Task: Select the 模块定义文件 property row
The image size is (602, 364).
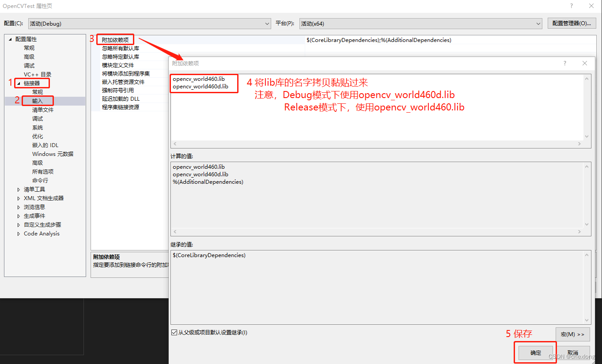Action: (x=118, y=65)
